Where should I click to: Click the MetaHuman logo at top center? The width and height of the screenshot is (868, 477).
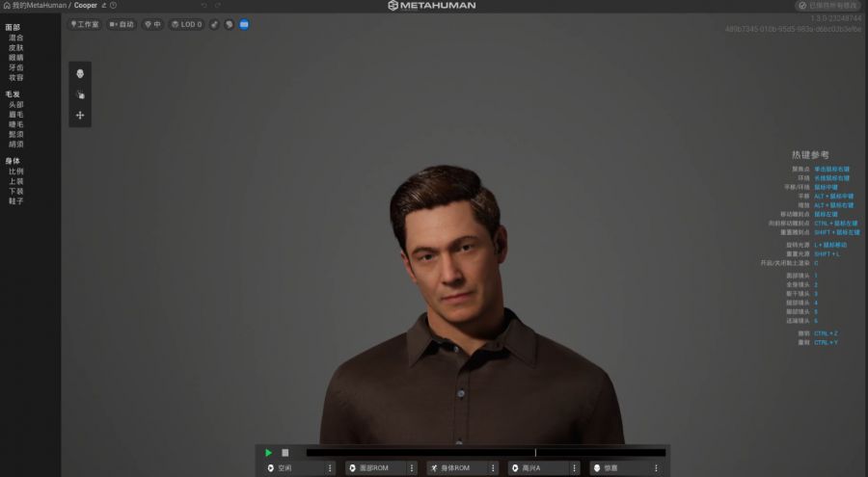point(432,6)
